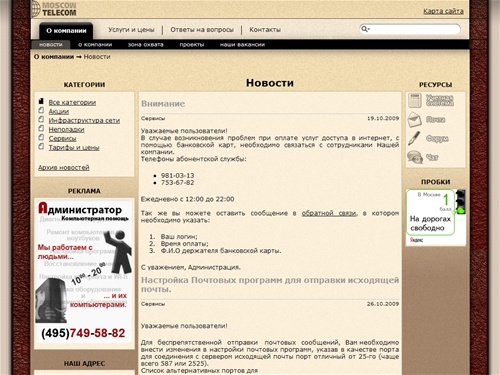Select the Все категории link
The width and height of the screenshot is (500, 375).
tap(72, 102)
